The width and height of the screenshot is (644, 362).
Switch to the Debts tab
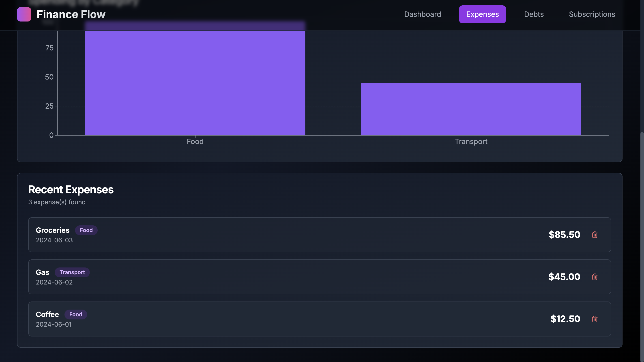pyautogui.click(x=534, y=14)
